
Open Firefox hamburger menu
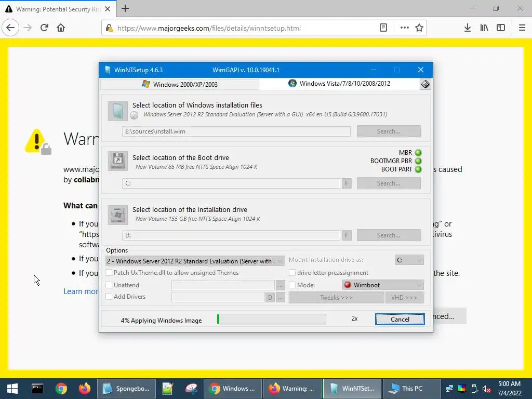click(522, 28)
